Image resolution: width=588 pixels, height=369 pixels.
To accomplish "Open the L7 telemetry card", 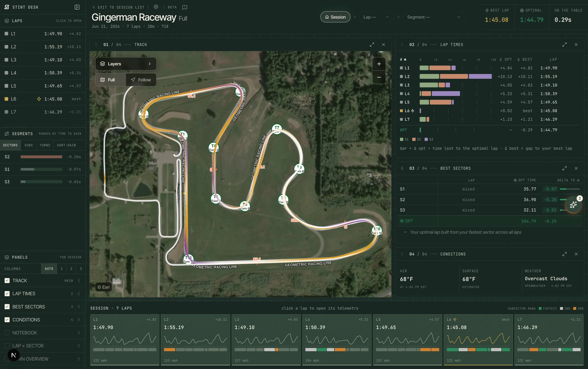I will [549, 340].
